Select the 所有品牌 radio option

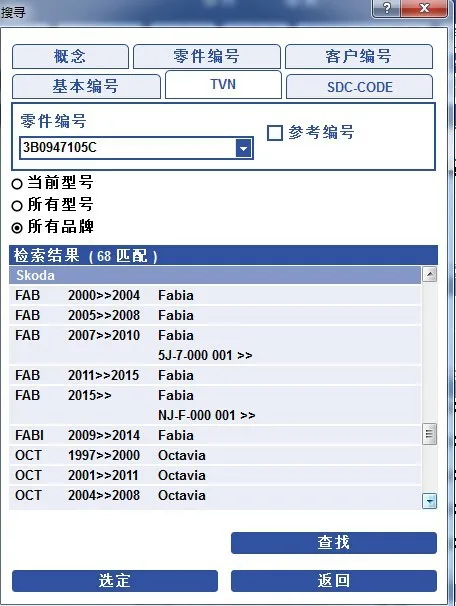17,228
